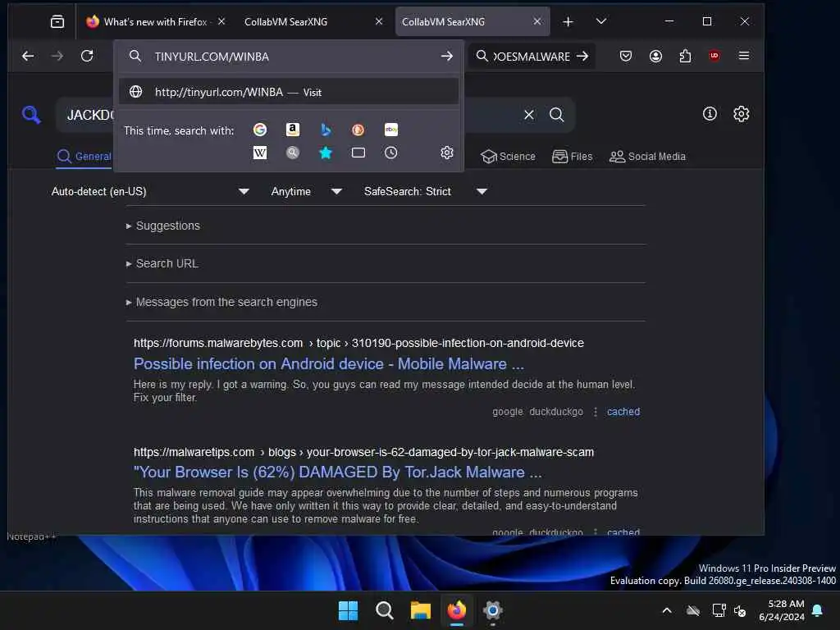This screenshot has width=840, height=630.
Task: Save page to Pocket
Action: (626, 56)
